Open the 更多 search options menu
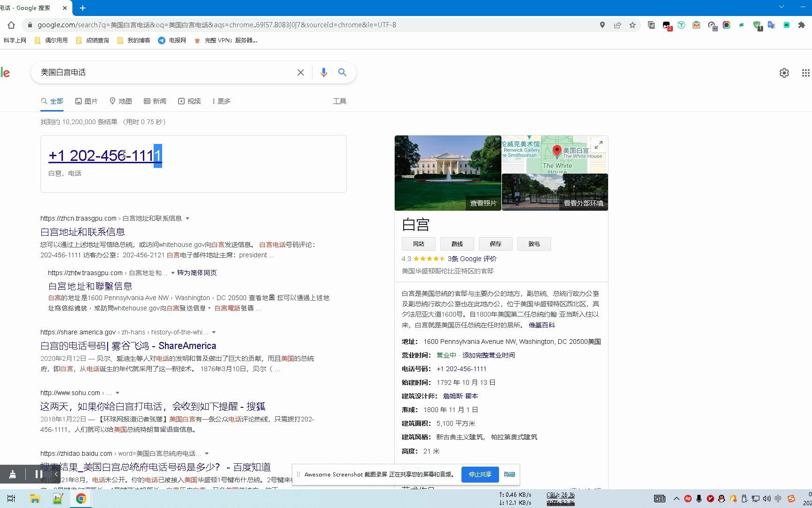Image resolution: width=812 pixels, height=508 pixels. click(x=221, y=101)
